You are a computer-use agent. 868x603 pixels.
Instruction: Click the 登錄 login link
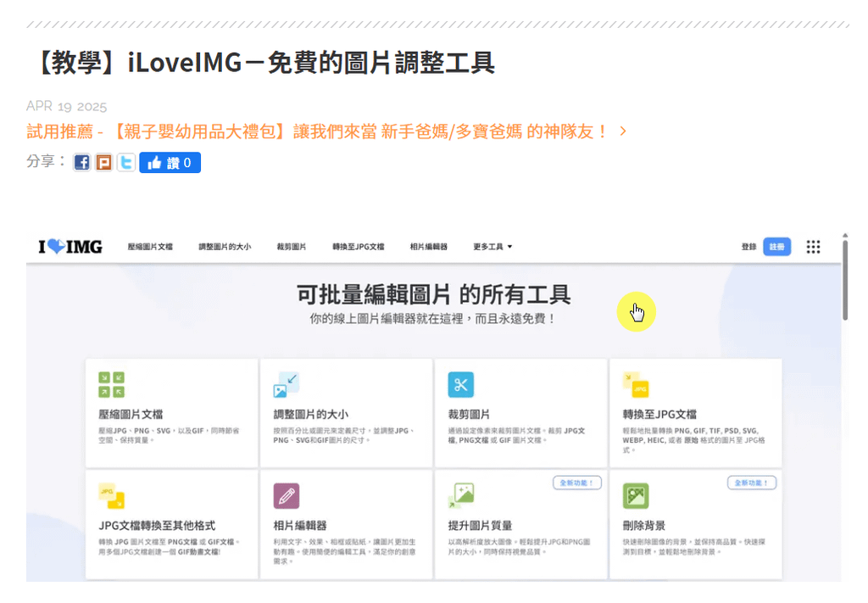pyautogui.click(x=748, y=247)
